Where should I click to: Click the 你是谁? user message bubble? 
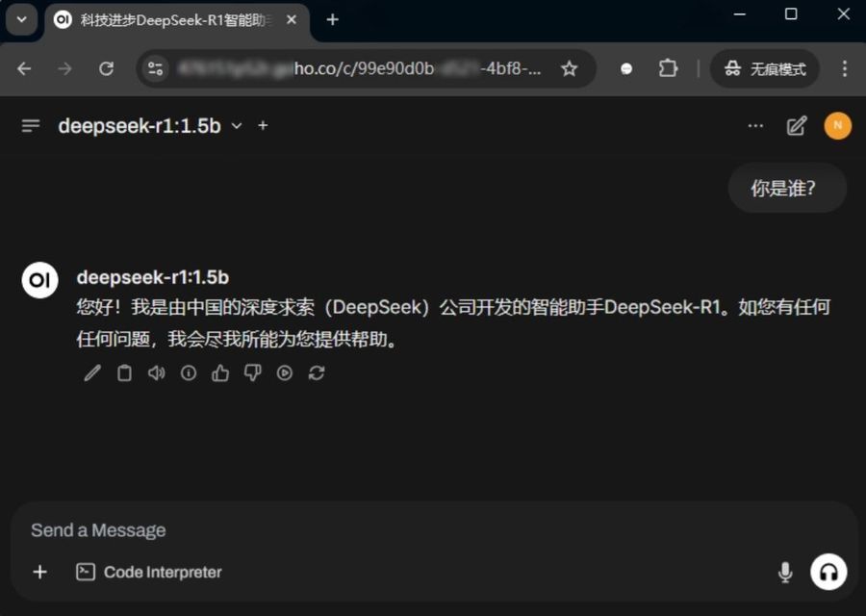(787, 188)
